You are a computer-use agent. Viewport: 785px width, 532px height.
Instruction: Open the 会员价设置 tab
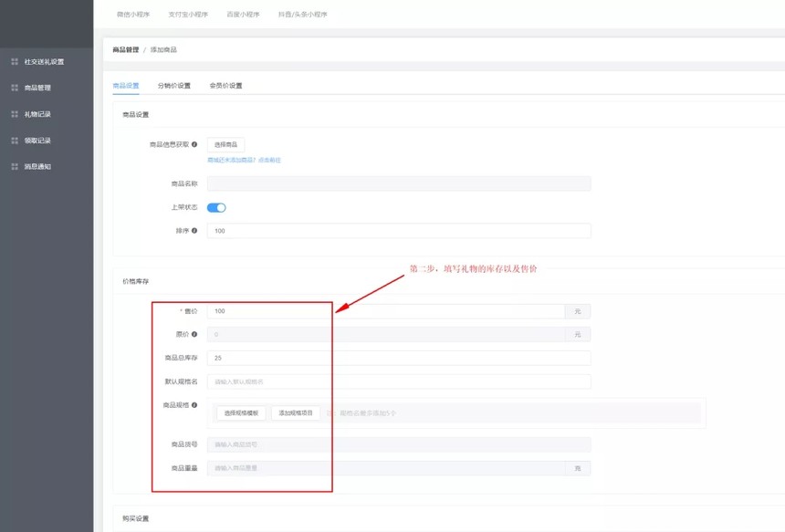[x=225, y=86]
